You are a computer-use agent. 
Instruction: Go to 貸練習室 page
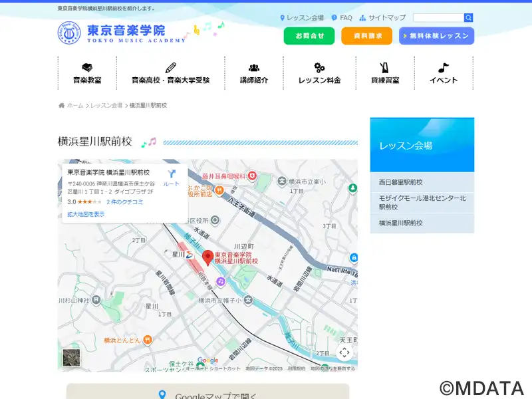(385, 73)
